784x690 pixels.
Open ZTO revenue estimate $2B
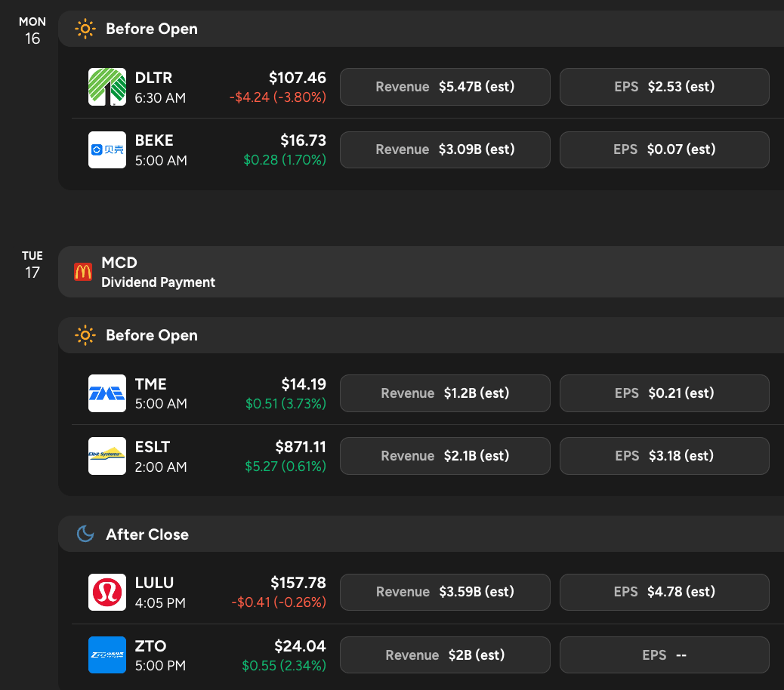coord(445,655)
